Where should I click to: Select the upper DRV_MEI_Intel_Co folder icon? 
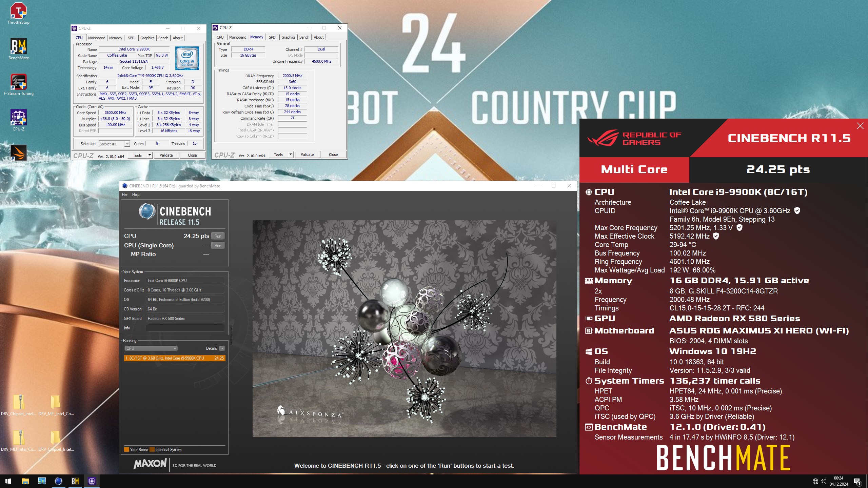[x=55, y=402]
